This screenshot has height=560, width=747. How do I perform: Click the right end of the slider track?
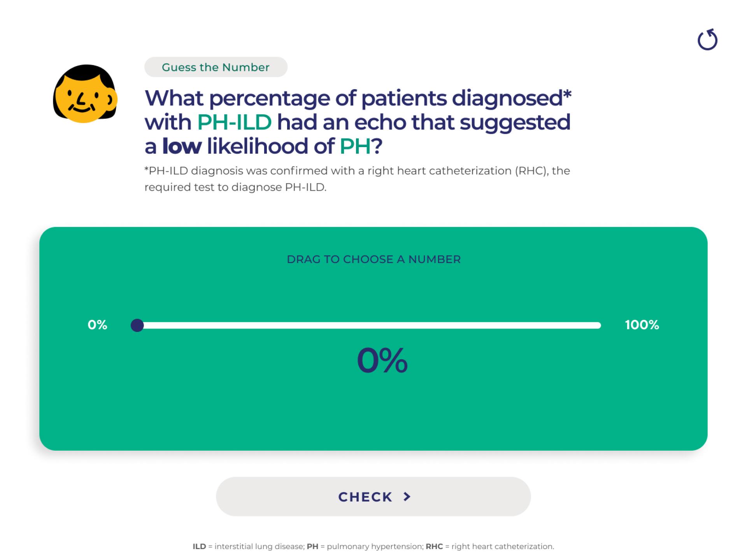point(598,325)
